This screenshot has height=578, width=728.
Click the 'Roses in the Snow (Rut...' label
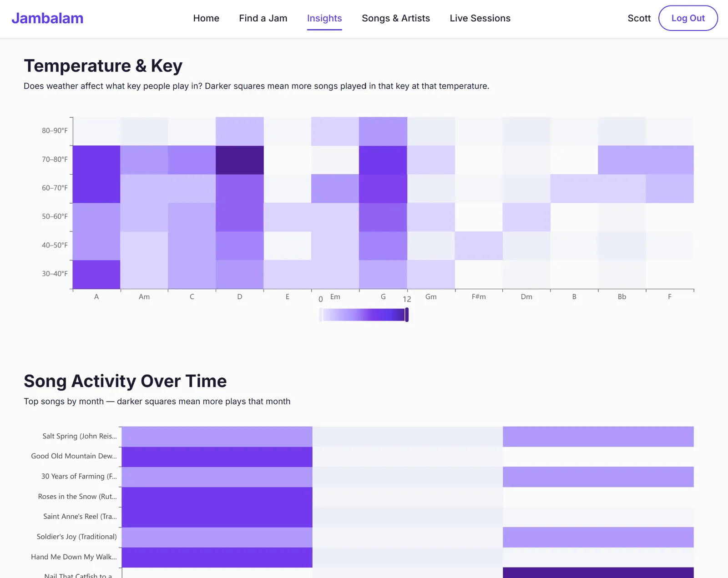(x=77, y=497)
